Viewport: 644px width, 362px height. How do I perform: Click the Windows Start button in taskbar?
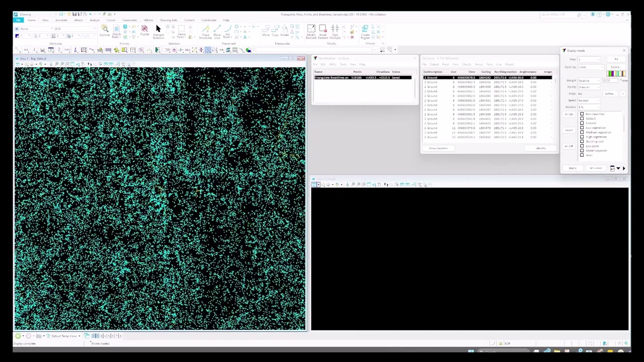[x=471, y=351]
